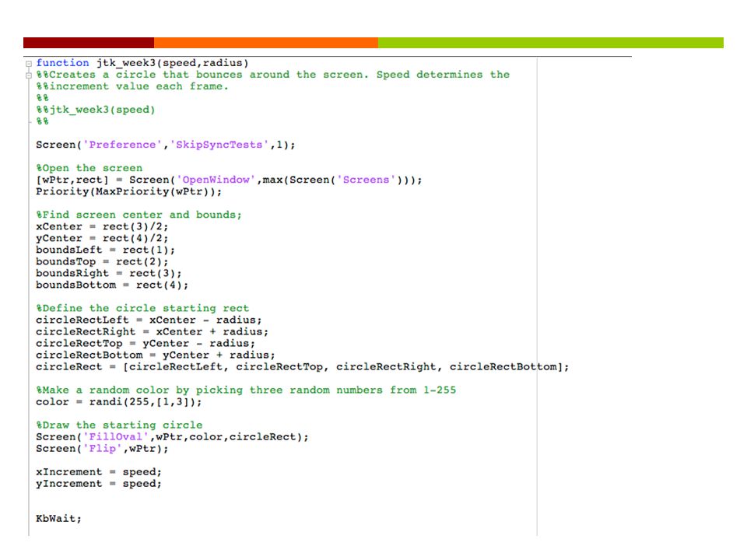
Task: Click the circleRect = [circleRectLeft, ...] assignment line
Action: click(x=303, y=366)
